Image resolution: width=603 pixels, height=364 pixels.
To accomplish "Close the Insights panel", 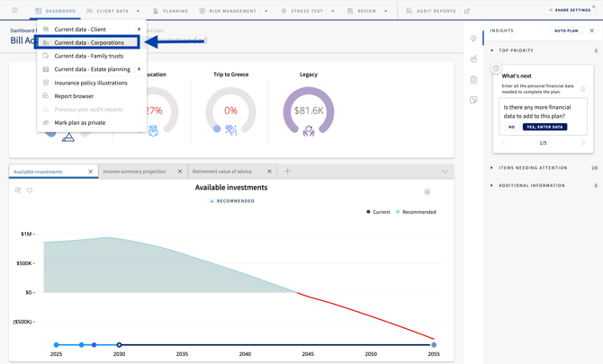I will coord(592,31).
